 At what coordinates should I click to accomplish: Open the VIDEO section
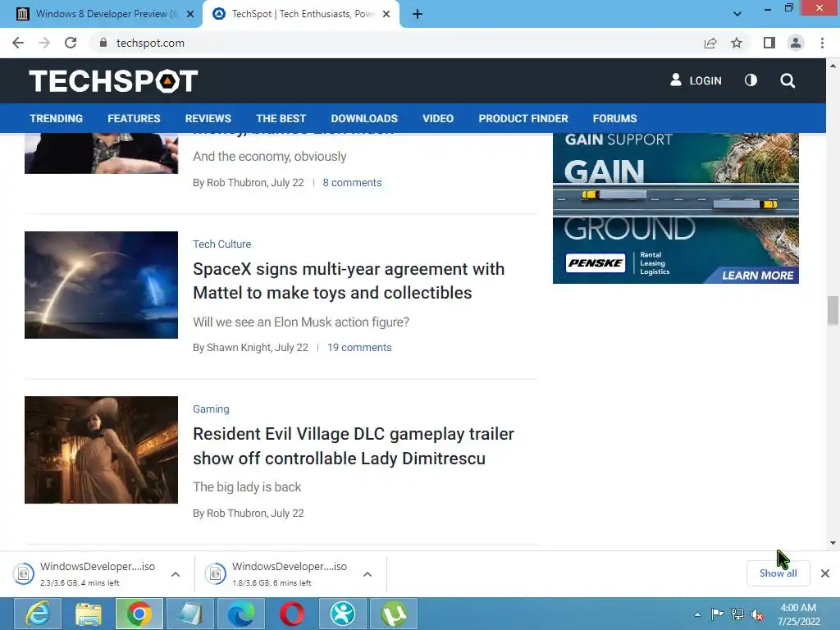[x=438, y=118]
